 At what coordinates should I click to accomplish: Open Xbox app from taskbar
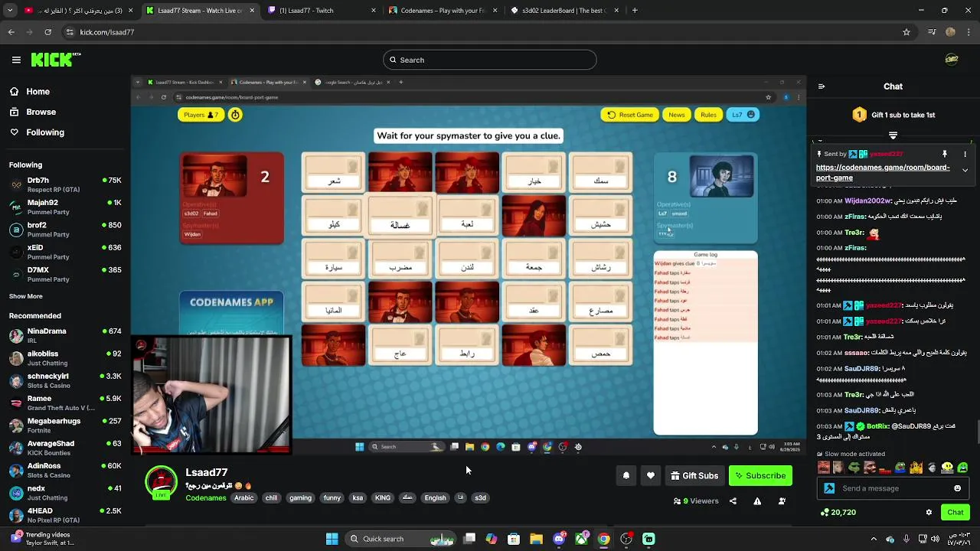point(582,539)
